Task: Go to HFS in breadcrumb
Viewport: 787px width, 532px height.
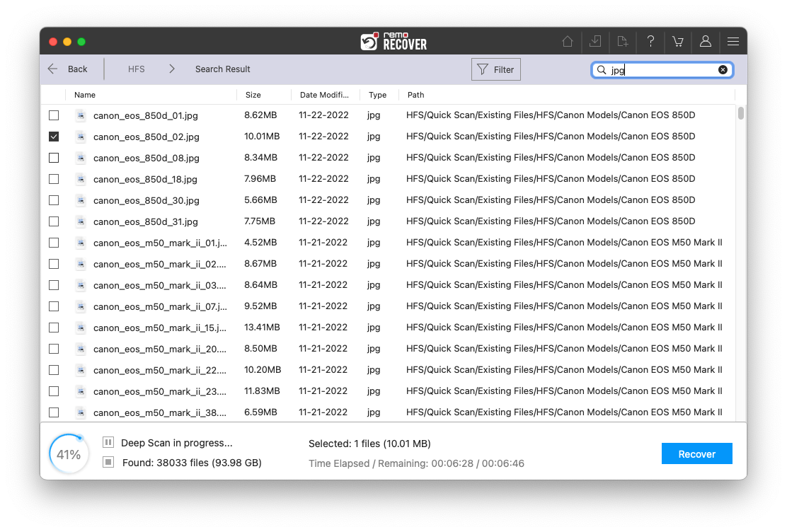Action: 136,69
